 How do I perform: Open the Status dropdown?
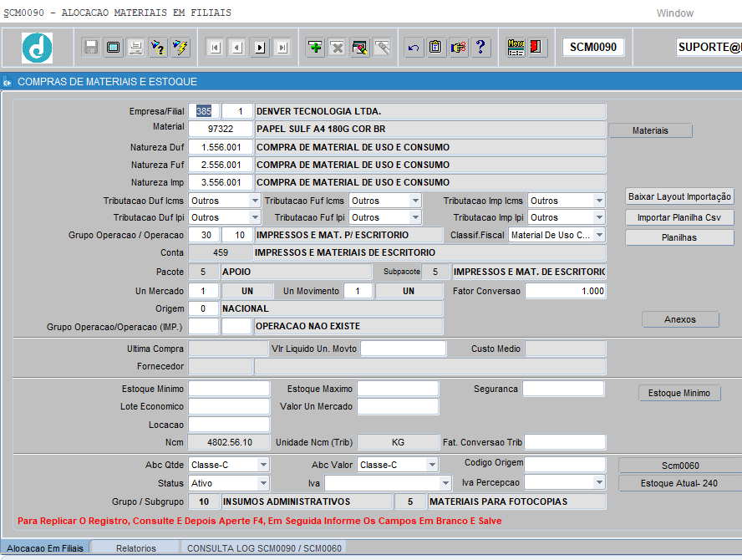(263, 483)
